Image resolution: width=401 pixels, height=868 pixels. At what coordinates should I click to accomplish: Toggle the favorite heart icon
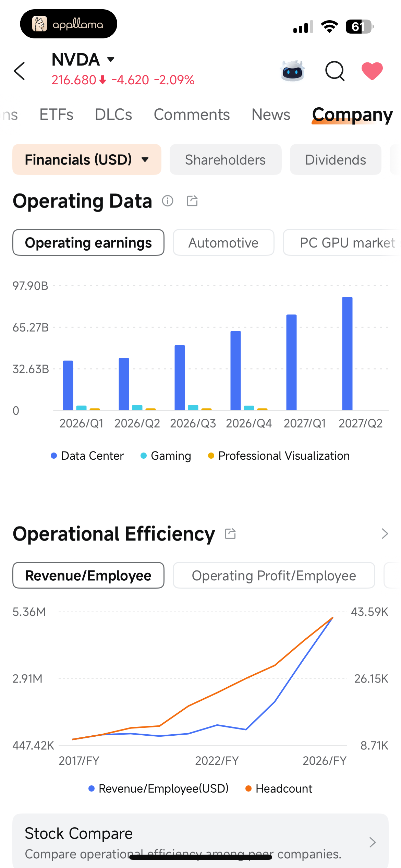(x=372, y=71)
